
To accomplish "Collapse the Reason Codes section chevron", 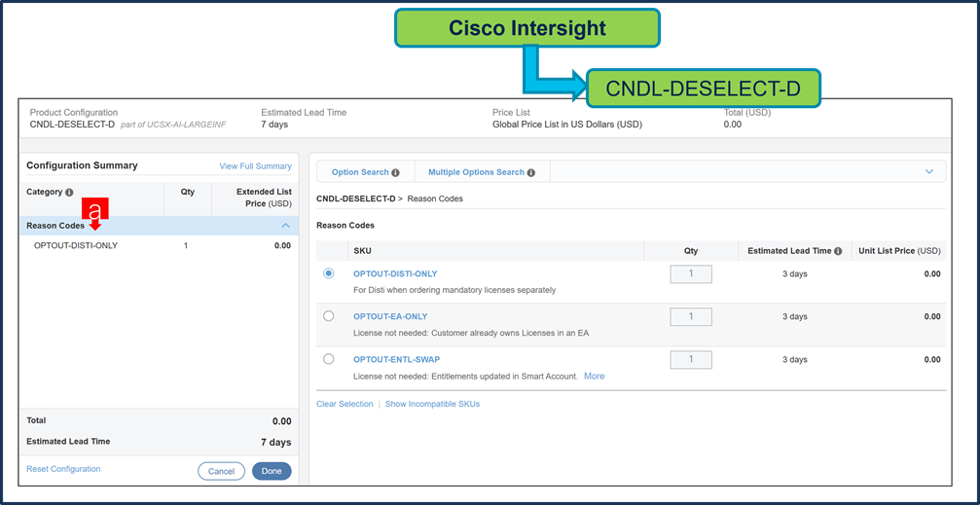I will (285, 225).
